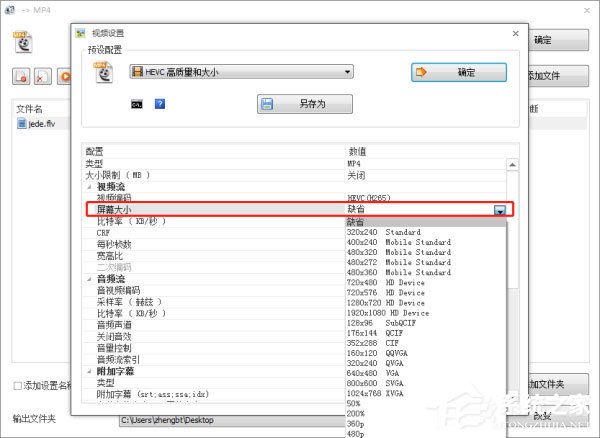Select 160x120 QQVGA size
600x438 pixels.
[x=426, y=353]
